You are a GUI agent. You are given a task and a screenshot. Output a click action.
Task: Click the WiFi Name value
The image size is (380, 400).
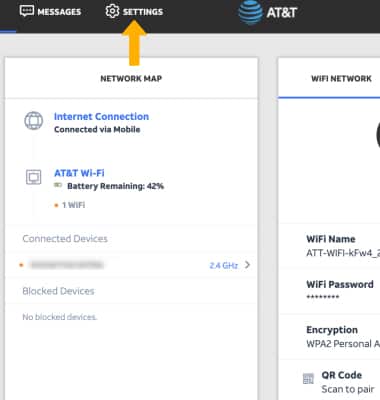pos(343,253)
